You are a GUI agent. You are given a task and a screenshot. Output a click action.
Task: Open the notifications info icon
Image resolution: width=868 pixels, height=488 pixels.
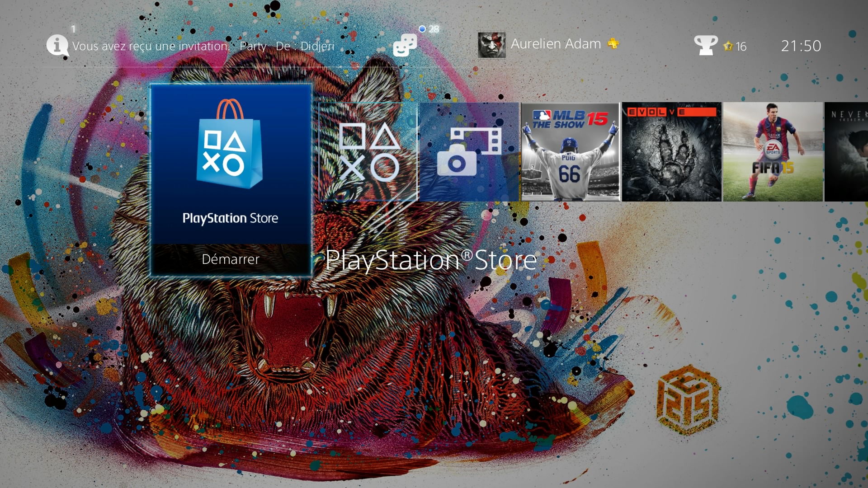57,45
